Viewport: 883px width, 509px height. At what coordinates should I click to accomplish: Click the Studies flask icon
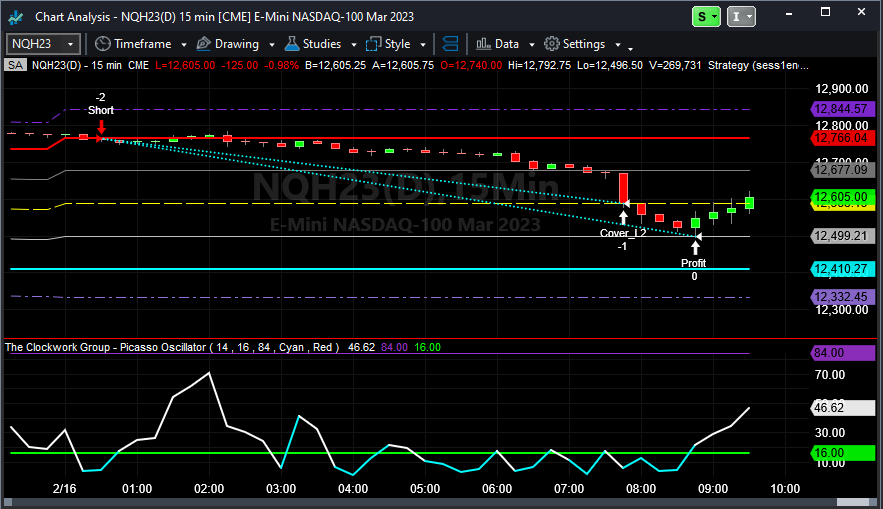292,44
